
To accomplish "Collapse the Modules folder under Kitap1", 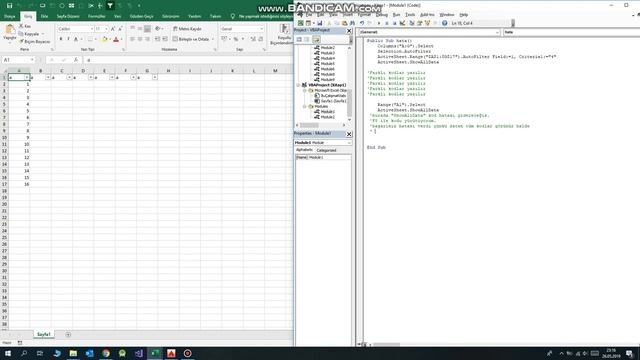I will [x=304, y=106].
